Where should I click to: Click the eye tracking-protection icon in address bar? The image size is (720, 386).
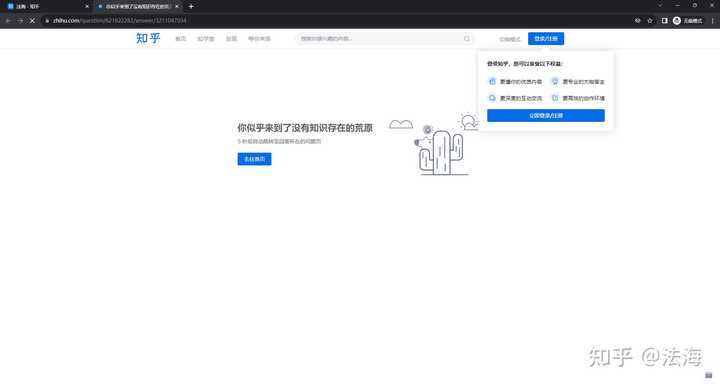click(637, 21)
